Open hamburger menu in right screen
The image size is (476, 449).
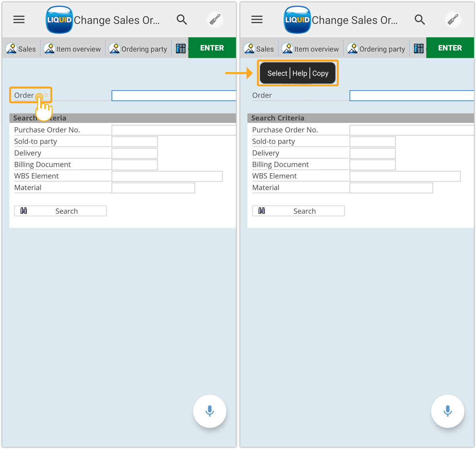257,19
